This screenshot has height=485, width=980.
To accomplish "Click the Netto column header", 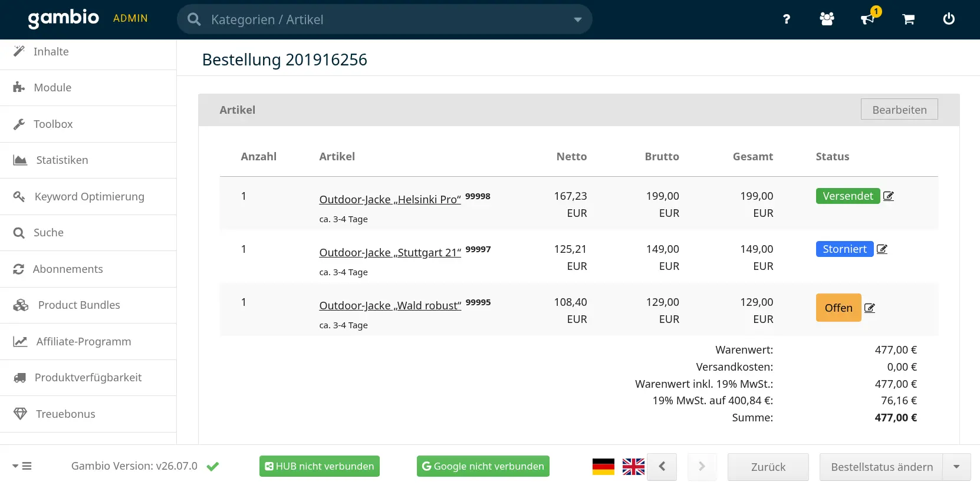I will [571, 157].
